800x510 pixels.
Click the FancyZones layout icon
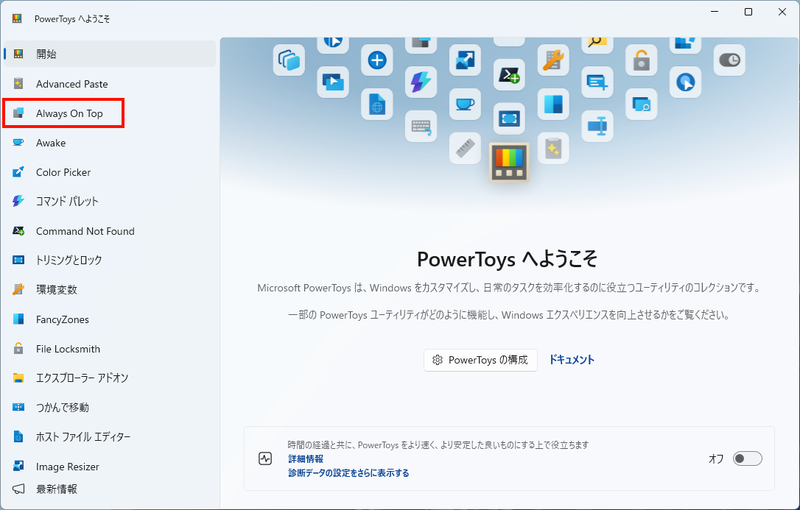(x=18, y=319)
